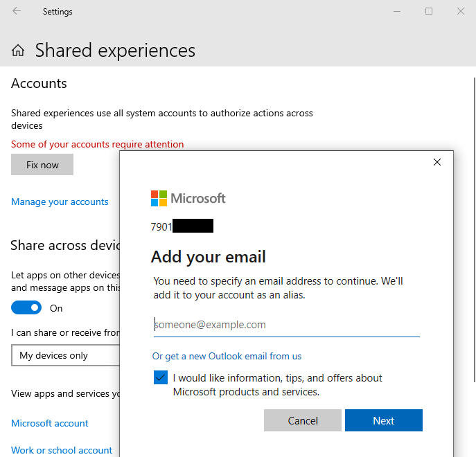Click the Fix now button
476x457 pixels.
(x=42, y=165)
